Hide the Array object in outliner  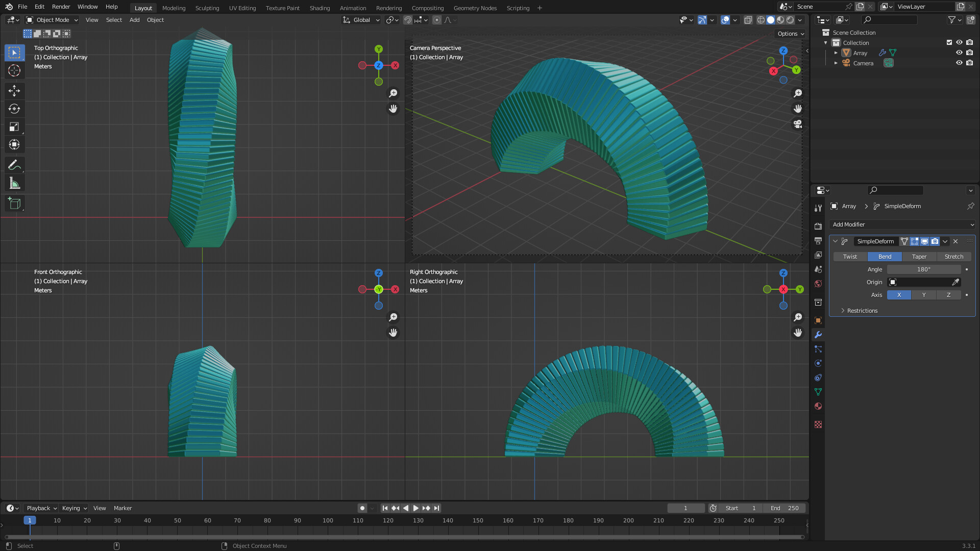coord(959,53)
